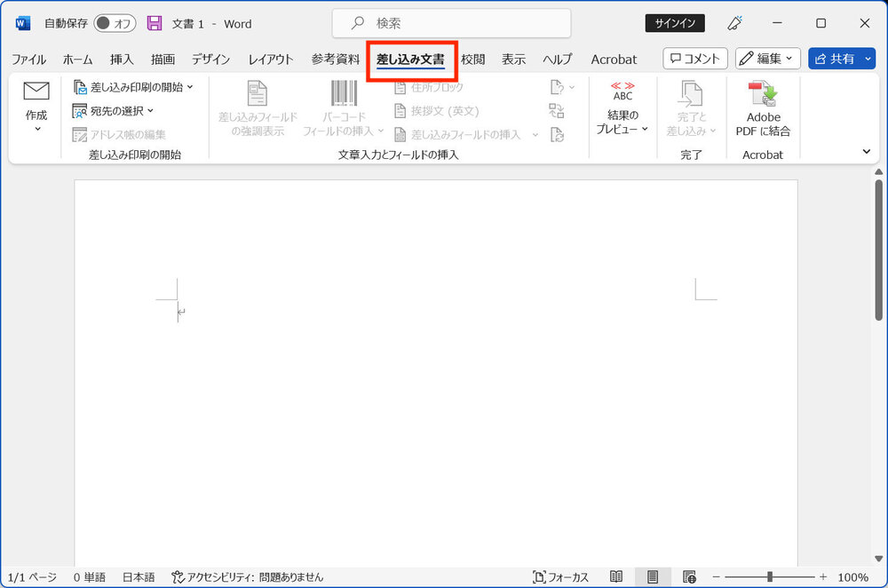Select Web レイアウト view icon in status bar
888x588 pixels.
tap(689, 577)
